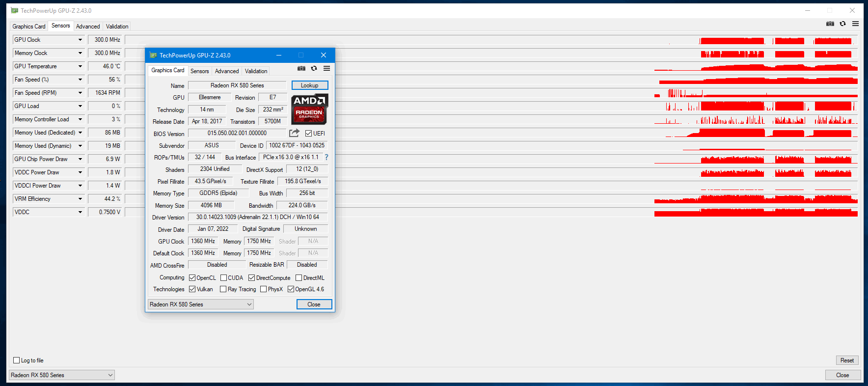Screen dimensions: 868x386
Task: Open the Validation tab in back window
Action: [x=117, y=27]
